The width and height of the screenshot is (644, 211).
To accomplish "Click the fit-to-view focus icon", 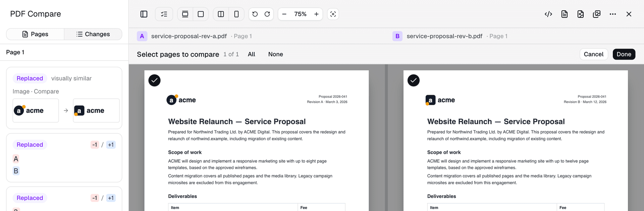I will pos(333,14).
